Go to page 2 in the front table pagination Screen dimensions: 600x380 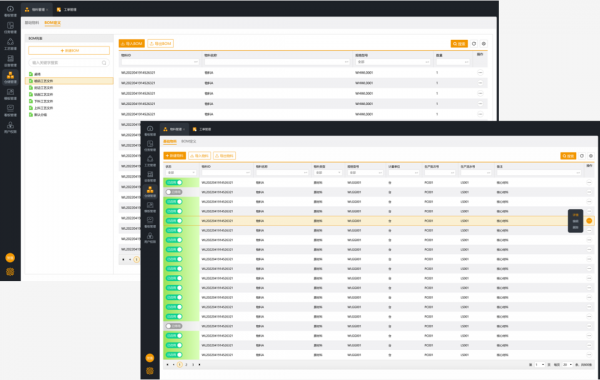(x=186, y=365)
